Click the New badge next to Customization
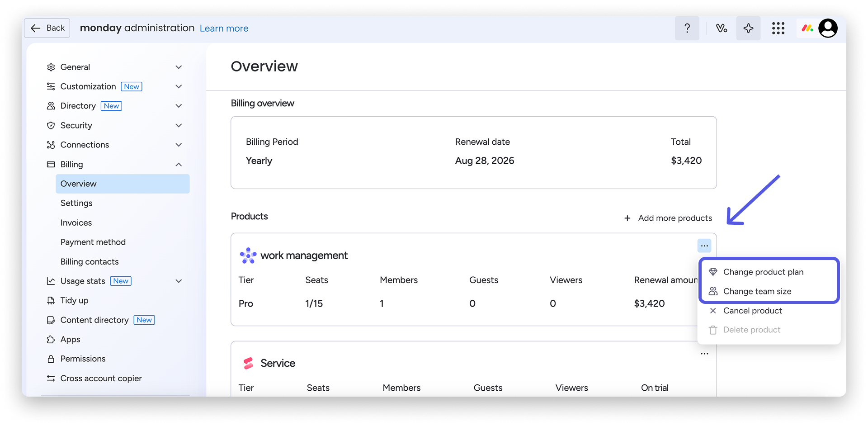The width and height of the screenshot is (868, 426). coord(132,86)
